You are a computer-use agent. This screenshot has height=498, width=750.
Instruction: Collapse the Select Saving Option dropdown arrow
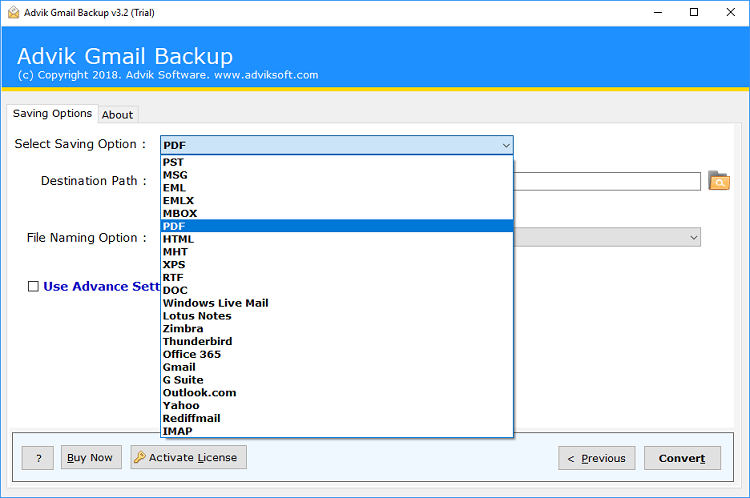(x=506, y=145)
